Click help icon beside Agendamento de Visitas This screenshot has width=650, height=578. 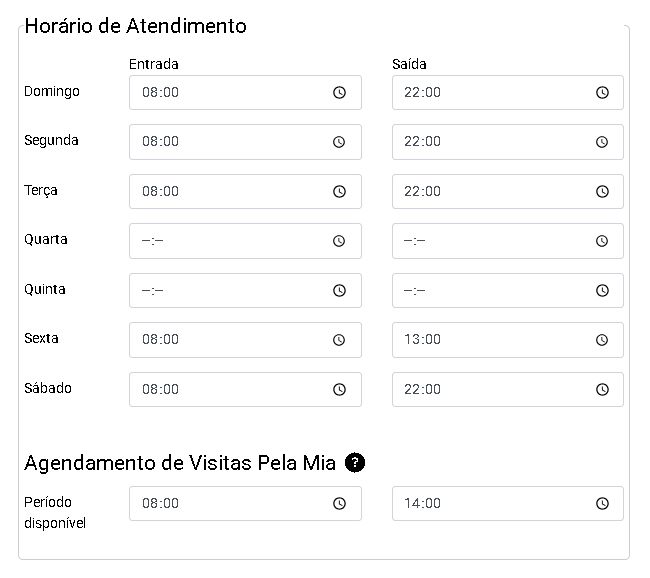(x=355, y=463)
